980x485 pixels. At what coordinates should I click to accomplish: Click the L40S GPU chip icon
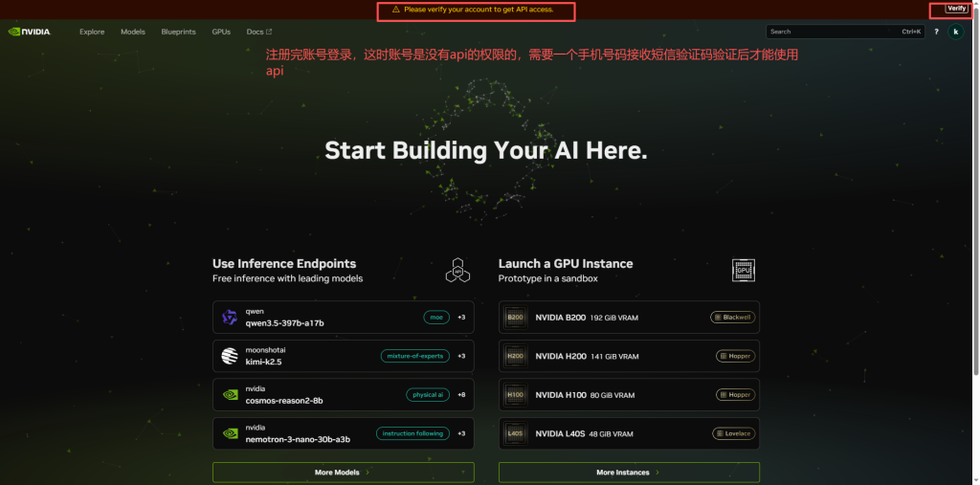pos(516,433)
